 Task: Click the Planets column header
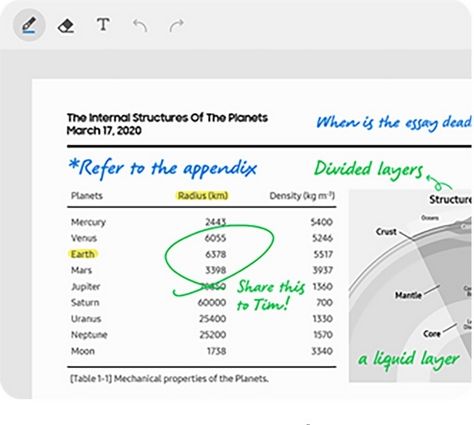pos(87,196)
